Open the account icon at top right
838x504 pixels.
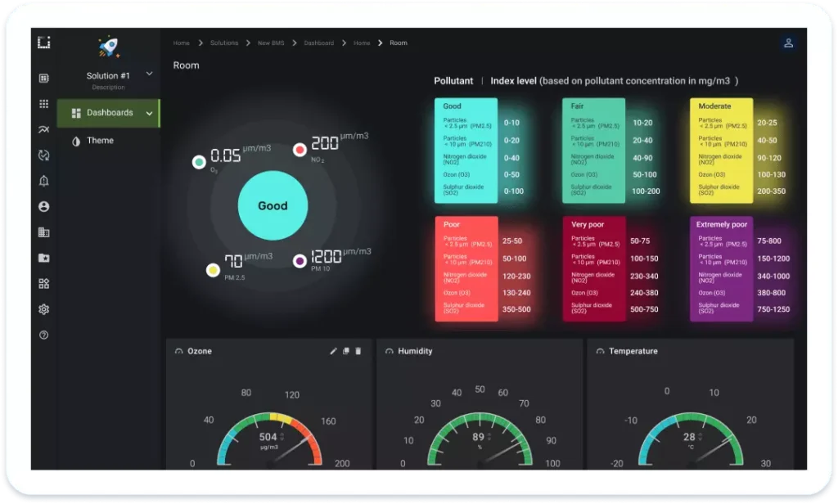point(788,43)
